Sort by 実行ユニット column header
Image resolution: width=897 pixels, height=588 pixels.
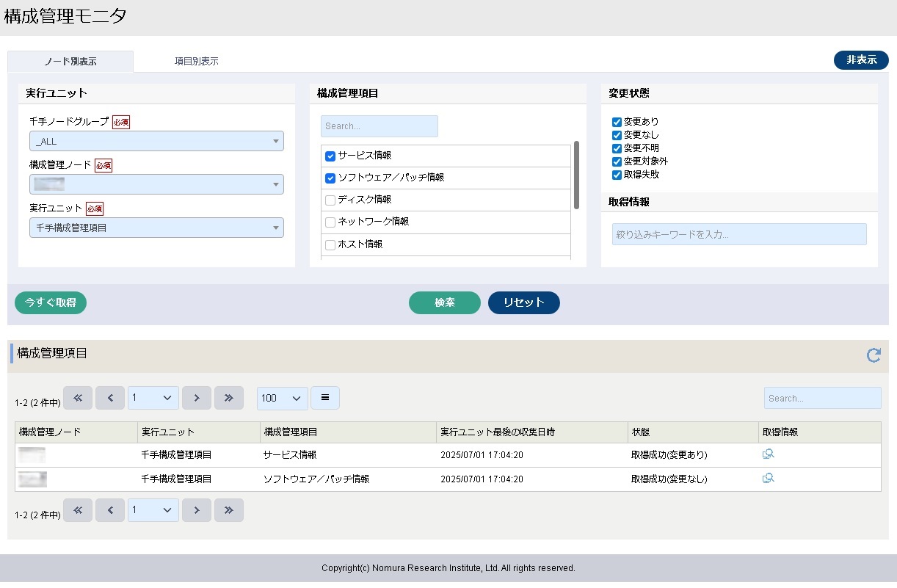point(199,432)
